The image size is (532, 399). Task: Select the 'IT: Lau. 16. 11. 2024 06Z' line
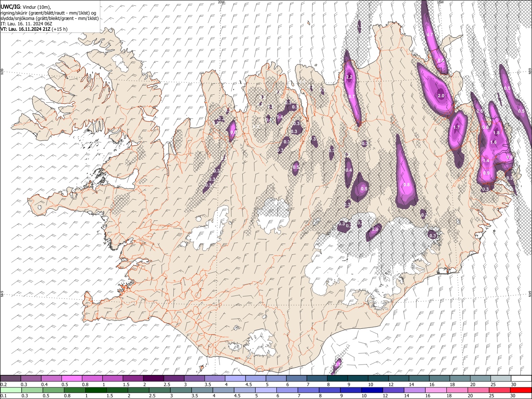(x=27, y=24)
